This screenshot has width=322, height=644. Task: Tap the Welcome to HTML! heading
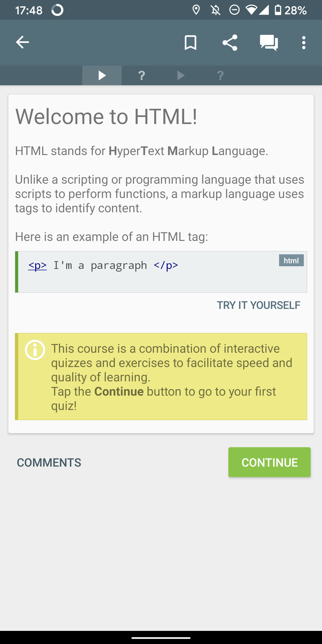click(x=106, y=116)
